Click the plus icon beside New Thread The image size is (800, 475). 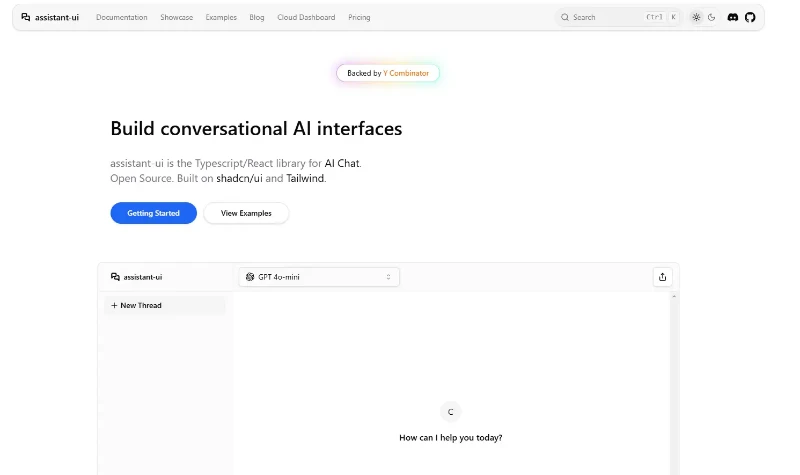[x=114, y=306]
